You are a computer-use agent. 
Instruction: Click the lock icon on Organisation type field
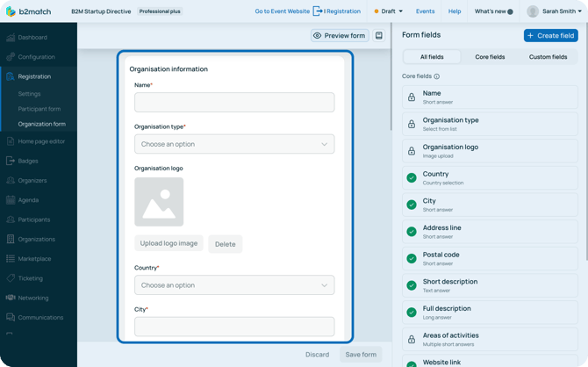coord(412,124)
